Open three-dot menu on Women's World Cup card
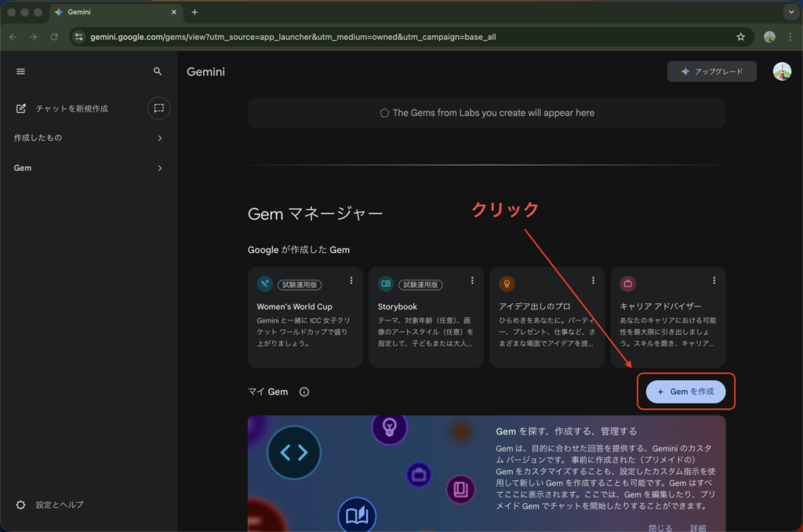This screenshot has height=532, width=803. [351, 280]
